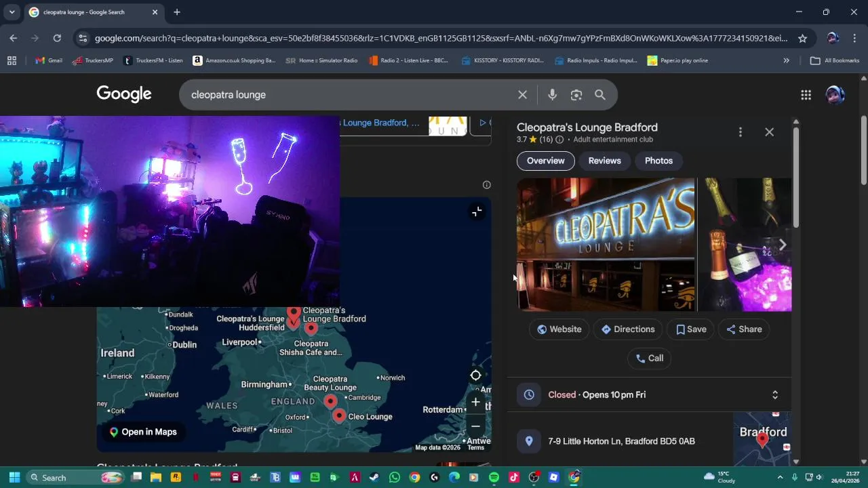Screen dimensions: 868x488
Task: View site information icon in address bar
Action: coord(82,39)
